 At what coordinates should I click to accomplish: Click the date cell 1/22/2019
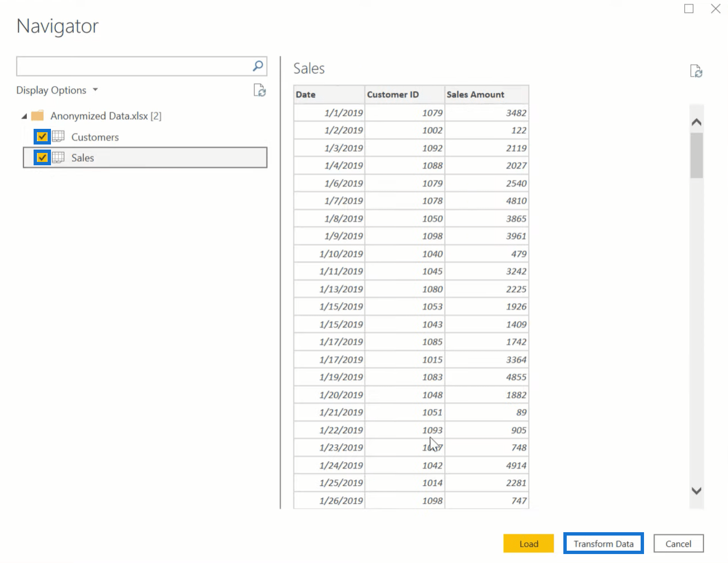pyautogui.click(x=329, y=430)
